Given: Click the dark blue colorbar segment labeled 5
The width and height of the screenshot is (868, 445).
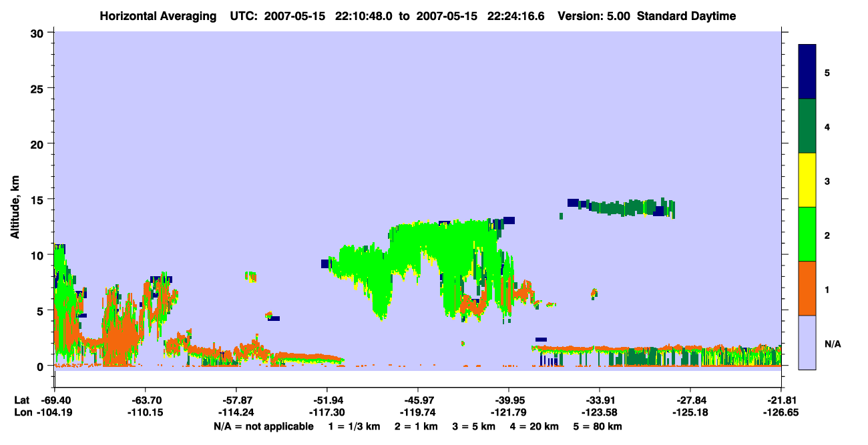Looking at the screenshot, I should pos(807,72).
